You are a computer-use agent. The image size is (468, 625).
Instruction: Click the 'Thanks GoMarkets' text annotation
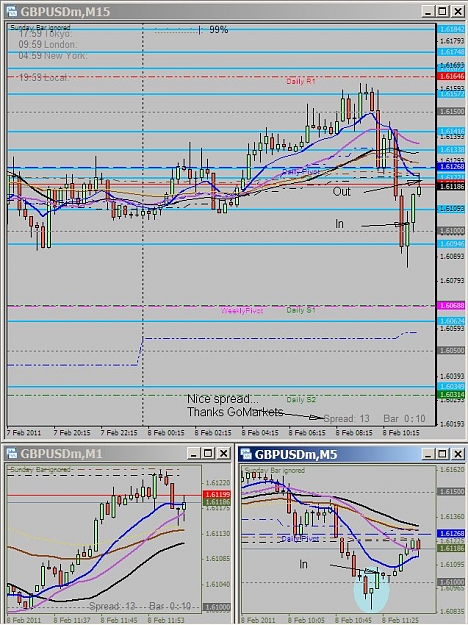[235, 412]
